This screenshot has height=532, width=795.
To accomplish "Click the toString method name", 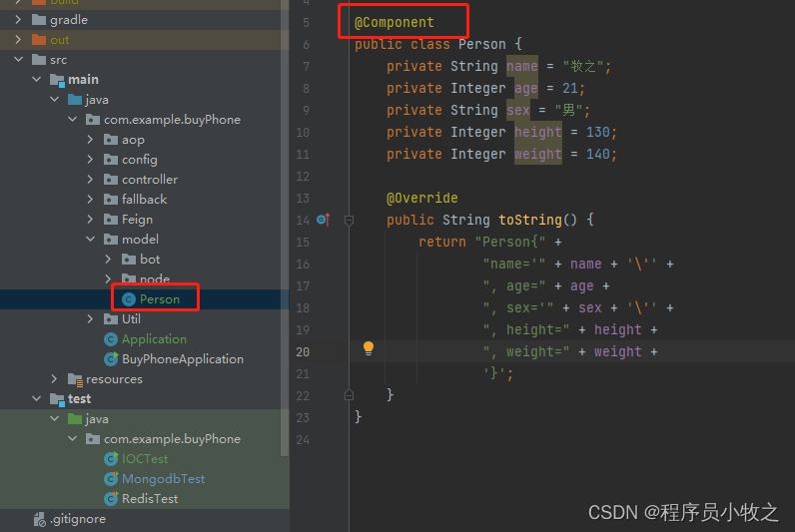I will pos(529,220).
